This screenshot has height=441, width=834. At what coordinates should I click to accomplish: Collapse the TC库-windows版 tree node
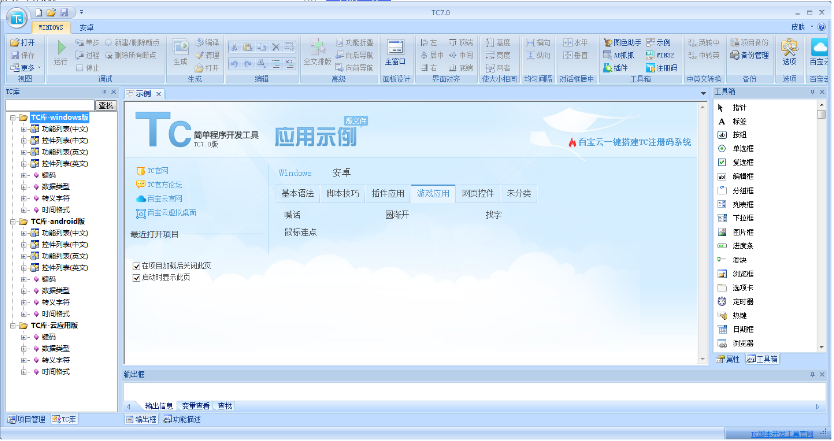tap(13, 118)
